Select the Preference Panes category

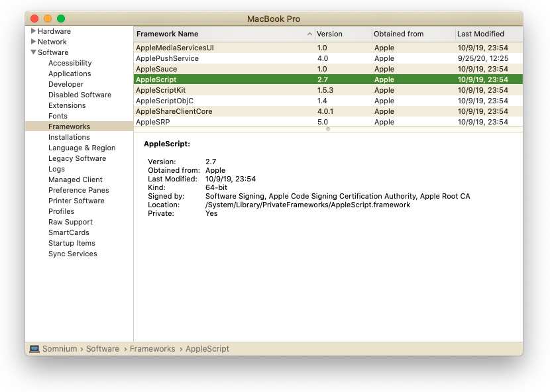78,190
